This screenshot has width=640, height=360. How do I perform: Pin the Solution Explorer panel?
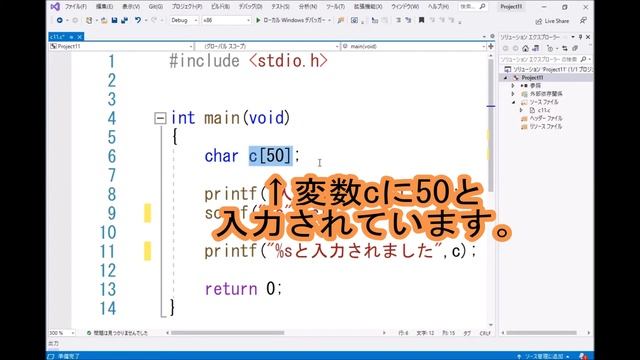pos(580,37)
